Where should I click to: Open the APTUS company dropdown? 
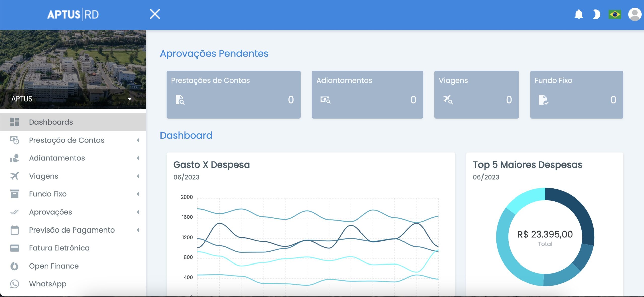130,99
